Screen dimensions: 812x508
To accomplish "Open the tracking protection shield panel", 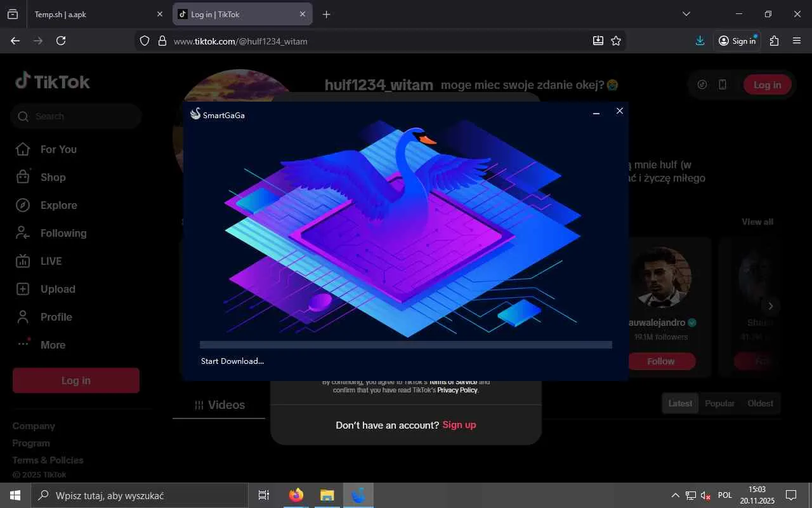I will [145, 41].
